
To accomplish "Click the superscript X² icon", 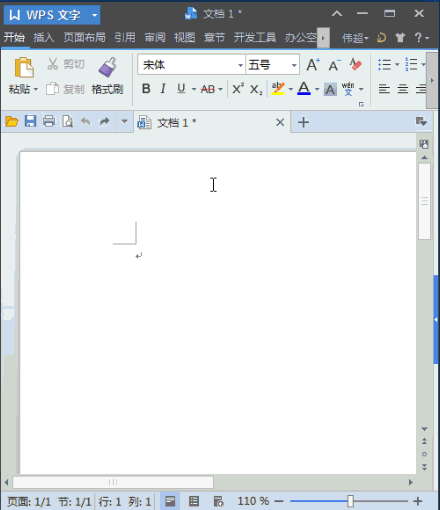I will tap(238, 89).
